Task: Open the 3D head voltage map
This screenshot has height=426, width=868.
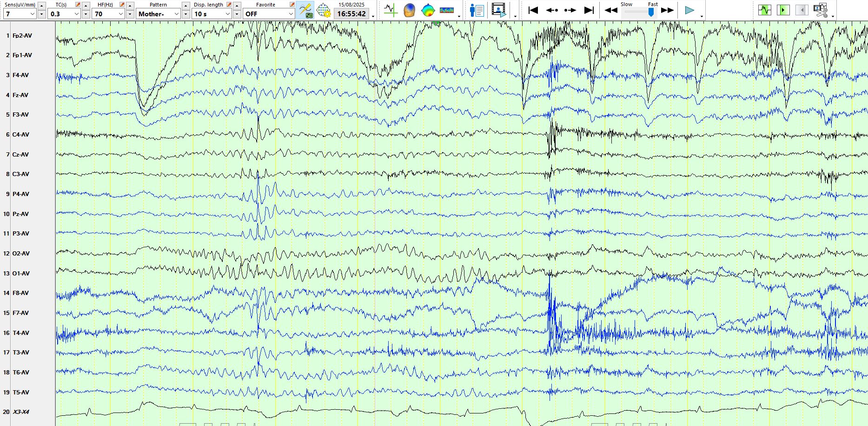Action: [409, 10]
